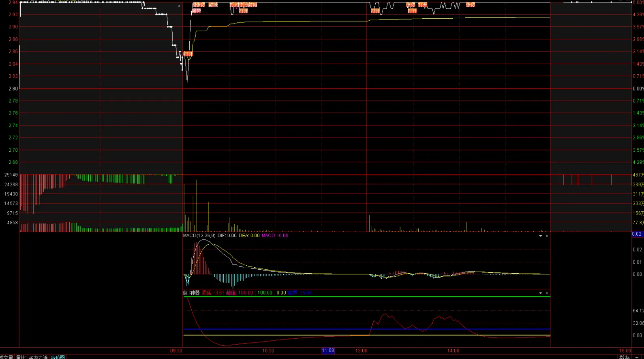Click the blue 临界 15.00 value
This screenshot has width=644, height=359.
pyautogui.click(x=300, y=293)
